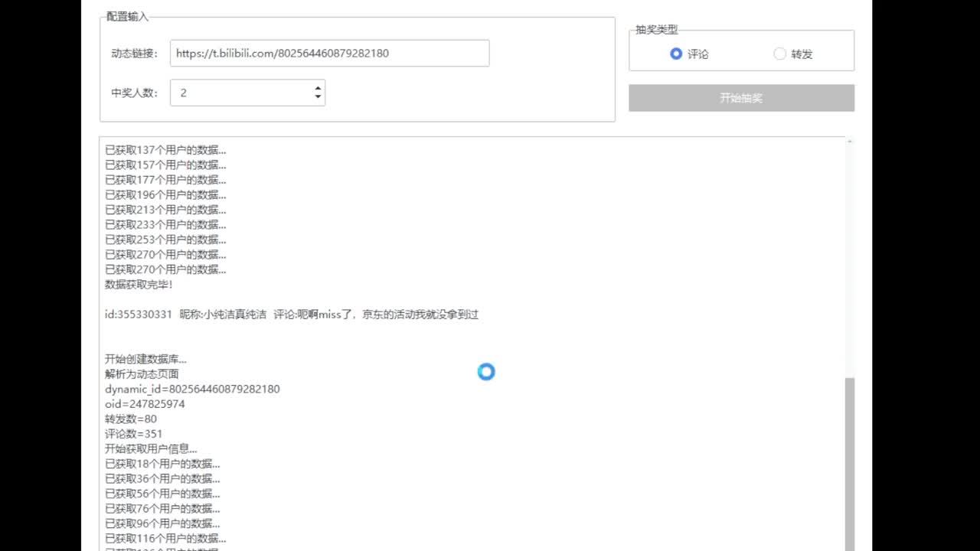Image resolution: width=980 pixels, height=551 pixels.
Task: Click the oid=247825974 log entry
Action: tap(145, 404)
